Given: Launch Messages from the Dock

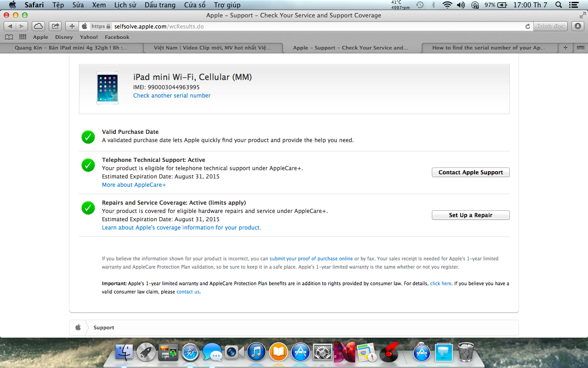Looking at the screenshot, I should pos(212,352).
